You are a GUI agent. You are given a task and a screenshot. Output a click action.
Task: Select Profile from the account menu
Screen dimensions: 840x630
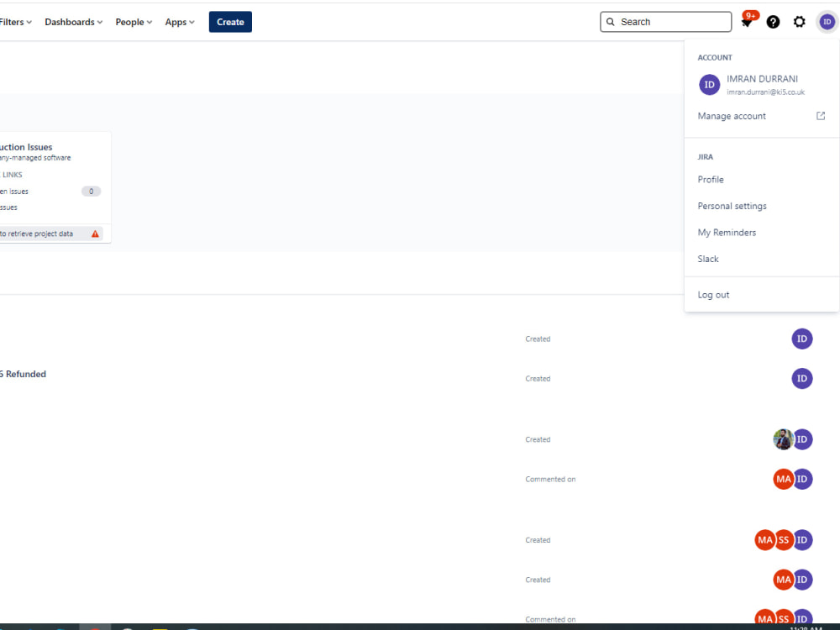click(710, 179)
